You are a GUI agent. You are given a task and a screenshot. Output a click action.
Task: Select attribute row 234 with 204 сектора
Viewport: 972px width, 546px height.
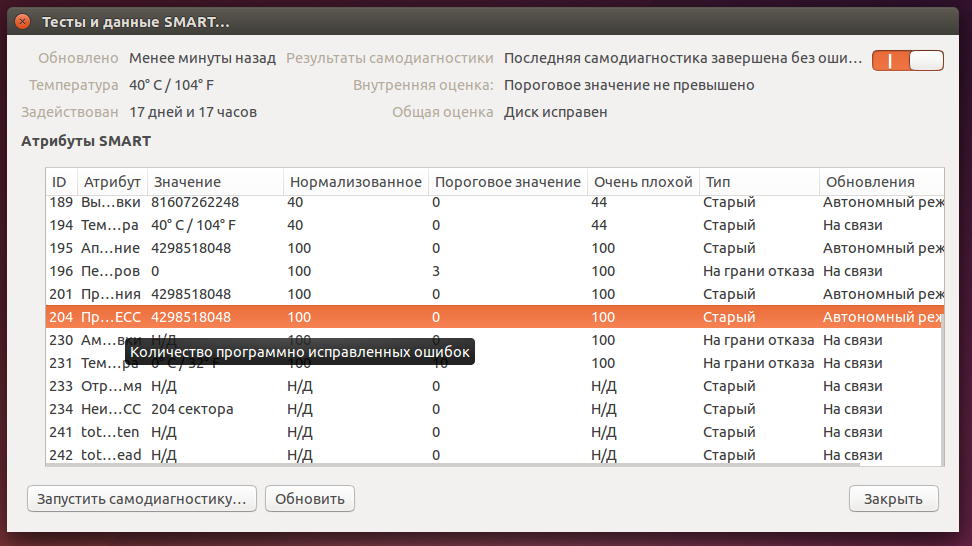[x=400, y=409]
